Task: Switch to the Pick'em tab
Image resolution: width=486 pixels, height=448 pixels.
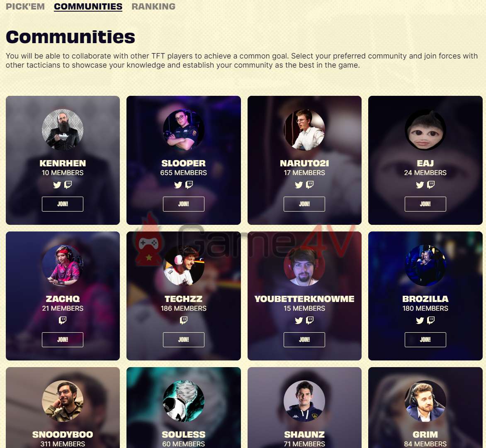Action: [x=25, y=7]
